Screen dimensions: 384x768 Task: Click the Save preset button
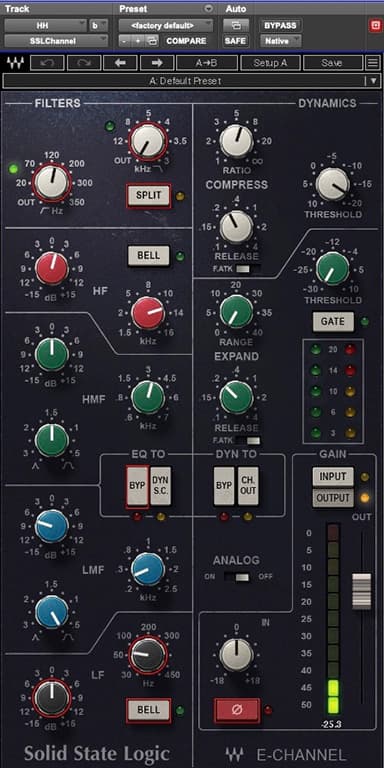pos(333,63)
